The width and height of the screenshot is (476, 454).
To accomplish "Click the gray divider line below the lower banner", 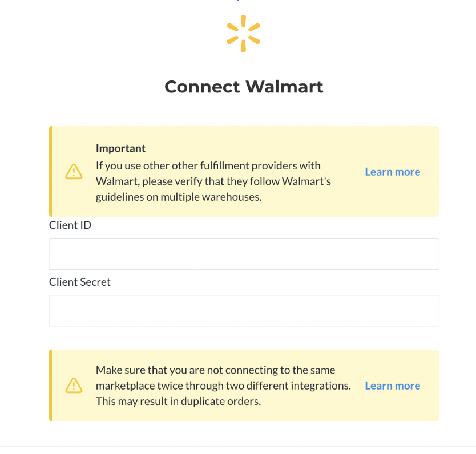I will [238, 446].
